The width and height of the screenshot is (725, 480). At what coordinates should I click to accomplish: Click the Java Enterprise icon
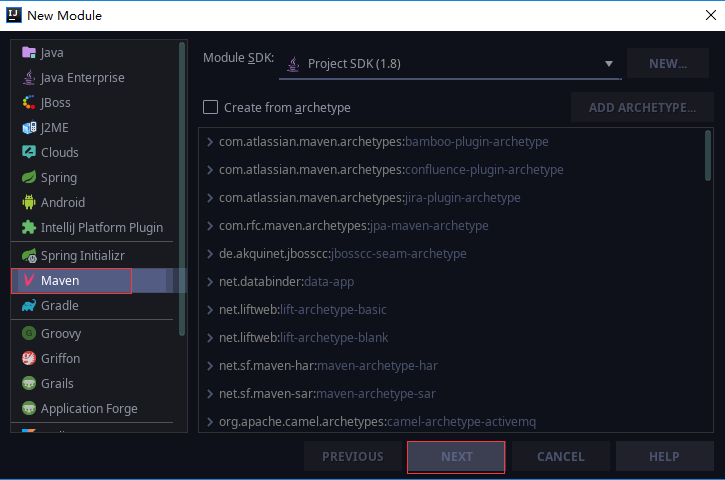(x=29, y=78)
